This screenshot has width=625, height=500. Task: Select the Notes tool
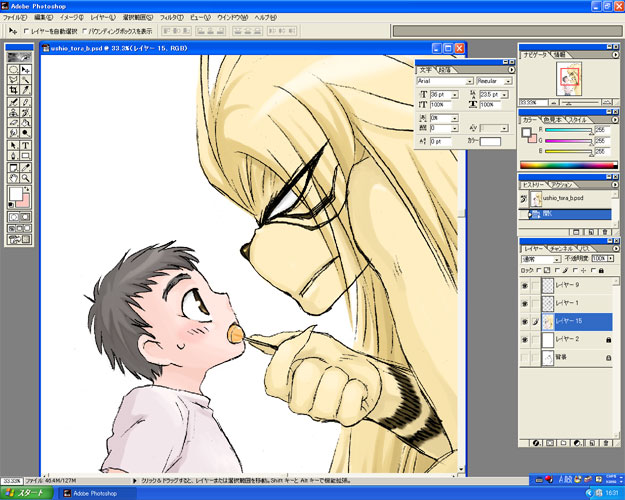13,167
